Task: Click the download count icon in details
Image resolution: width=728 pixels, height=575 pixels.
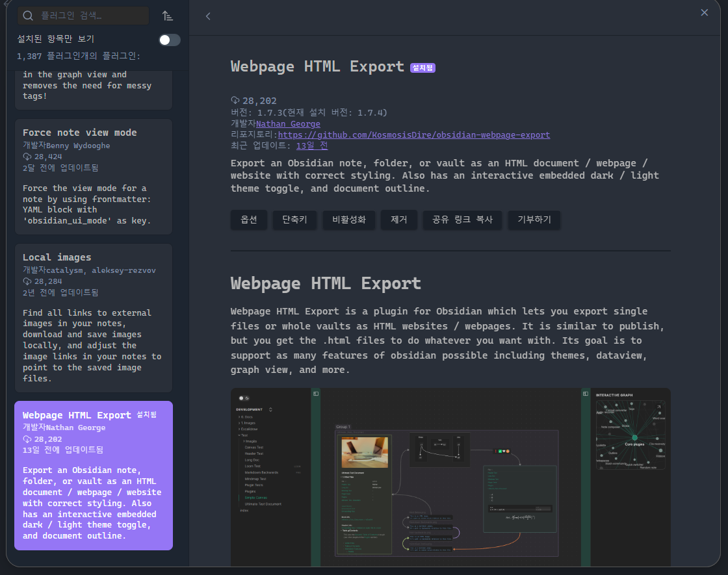Action: point(235,101)
